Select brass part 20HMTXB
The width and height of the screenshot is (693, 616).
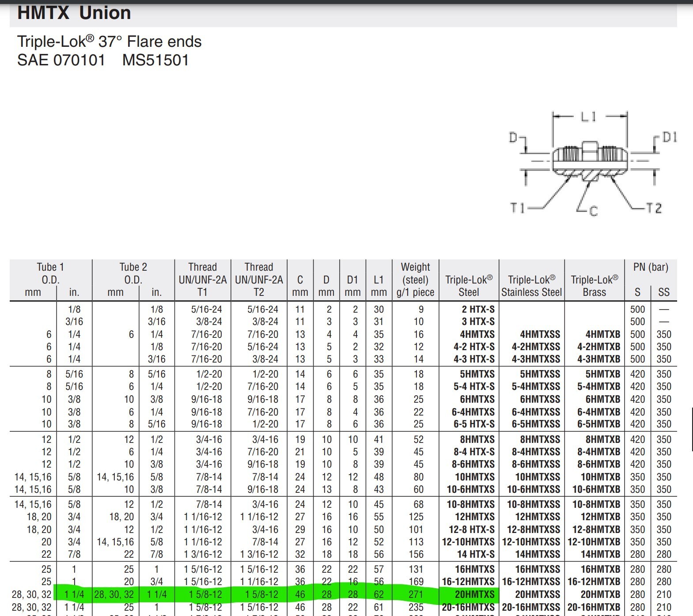click(601, 594)
